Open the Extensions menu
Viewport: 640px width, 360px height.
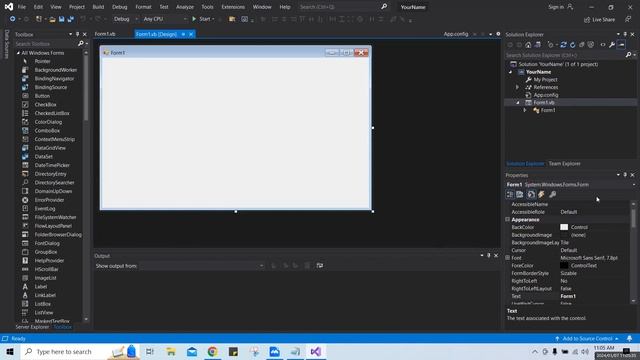(x=233, y=7)
